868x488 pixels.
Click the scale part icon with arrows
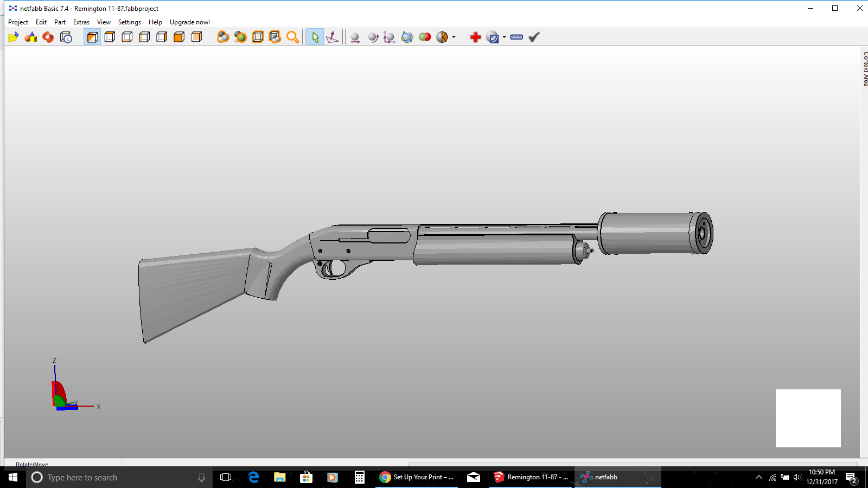pos(389,37)
